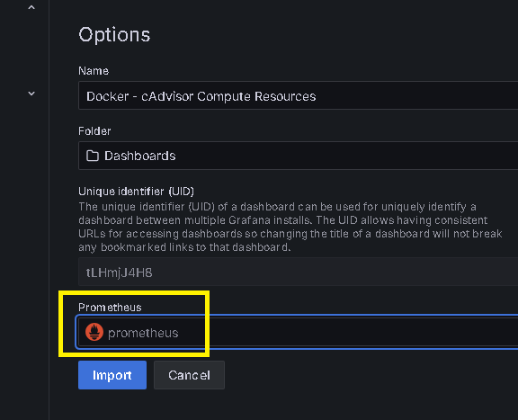Click the Prometheus flame logo icon
The width and height of the screenshot is (518, 420).
click(94, 332)
